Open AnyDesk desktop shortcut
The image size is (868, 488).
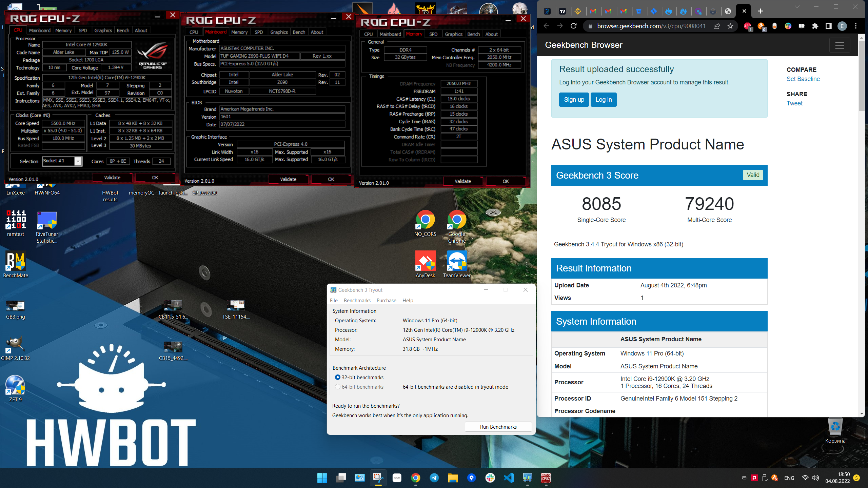click(425, 264)
